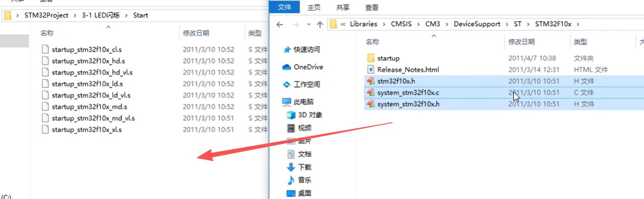The image size is (644, 199).
Task: Go back with the left arrow button
Action: (x=280, y=24)
